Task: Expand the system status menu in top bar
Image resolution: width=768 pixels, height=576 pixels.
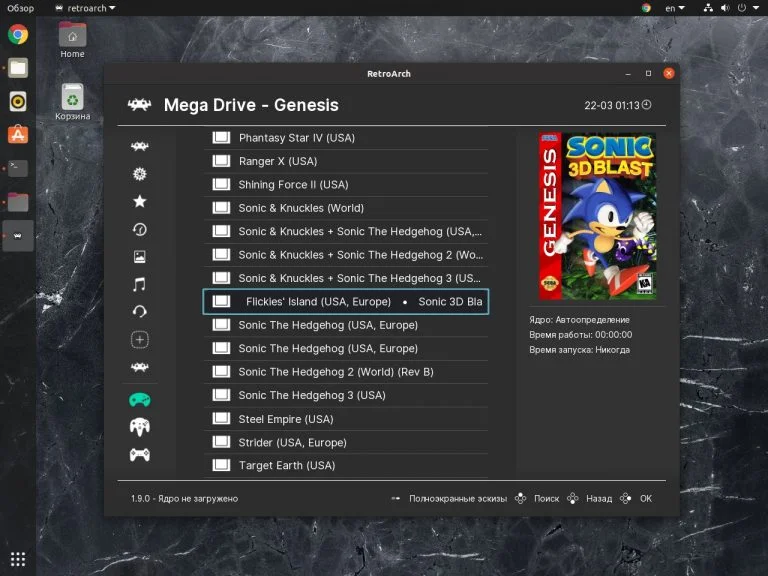Action: [732, 8]
